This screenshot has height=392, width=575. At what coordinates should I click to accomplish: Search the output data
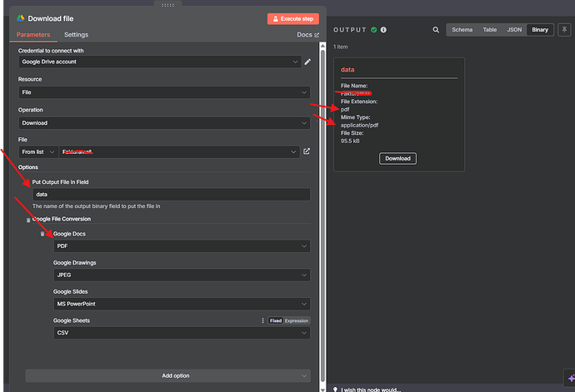pyautogui.click(x=435, y=30)
